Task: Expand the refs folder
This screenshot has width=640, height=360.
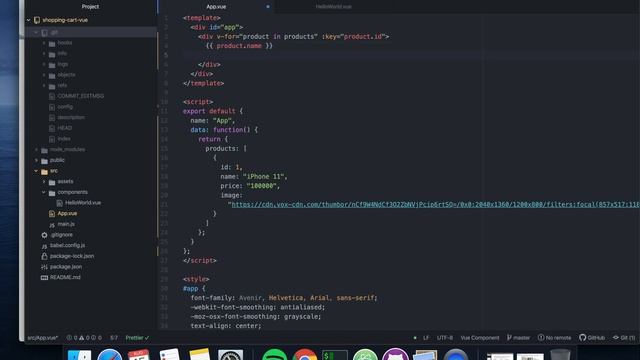Action: click(x=44, y=85)
